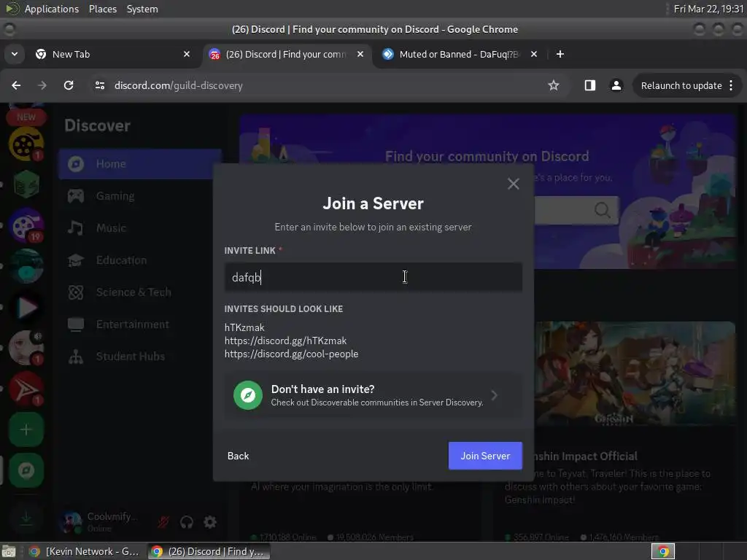Screen dimensions: 747x560
Task: Click the show desktop icon in taskbar
Action: [9, 551]
